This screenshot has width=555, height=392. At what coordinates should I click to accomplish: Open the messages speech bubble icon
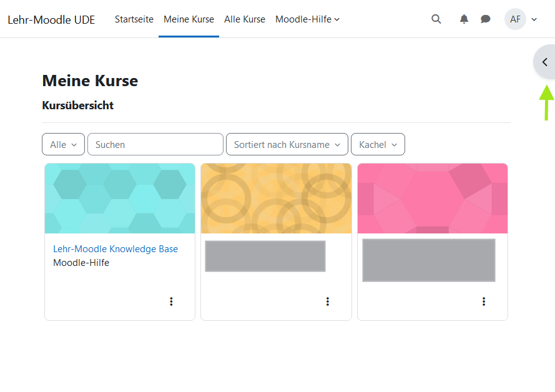click(485, 19)
